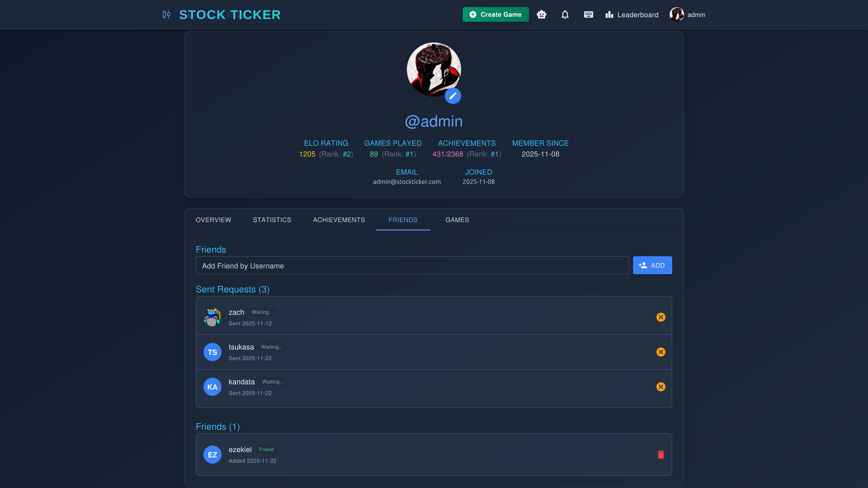
Task: Select the Friends tab
Action: point(403,220)
